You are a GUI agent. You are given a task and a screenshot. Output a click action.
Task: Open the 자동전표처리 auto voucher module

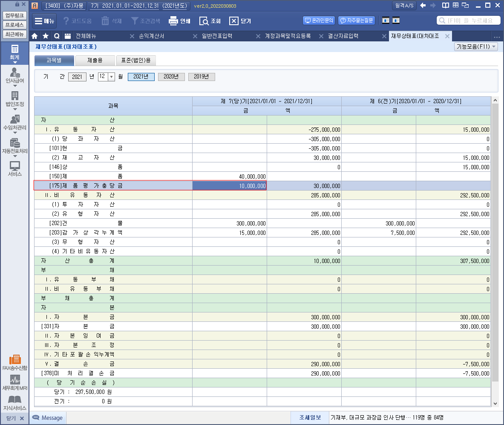(15, 146)
